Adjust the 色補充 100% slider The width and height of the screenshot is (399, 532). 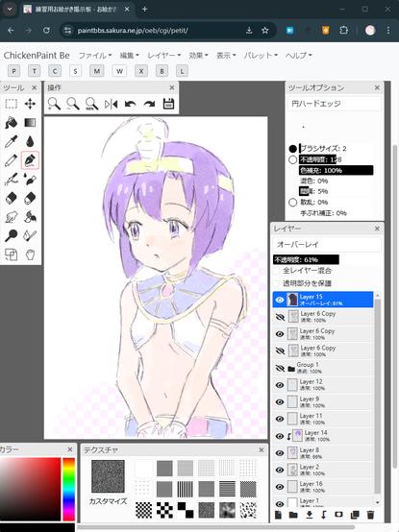coord(336,170)
